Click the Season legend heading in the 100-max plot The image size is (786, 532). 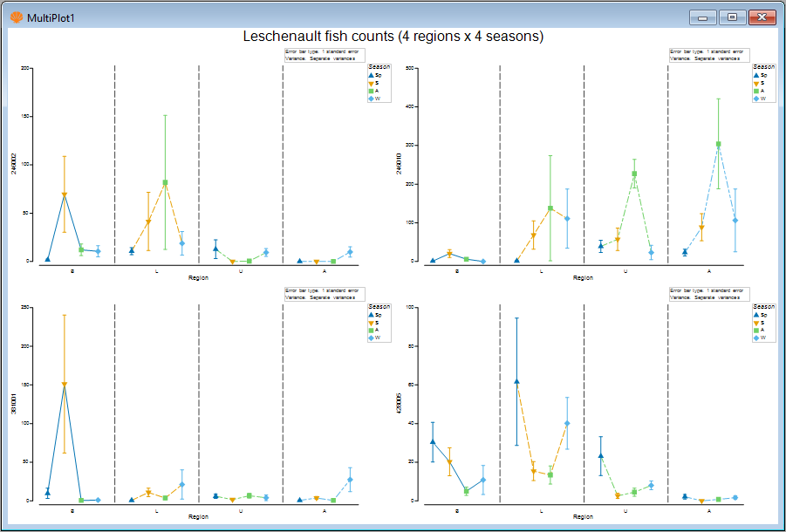tap(764, 307)
